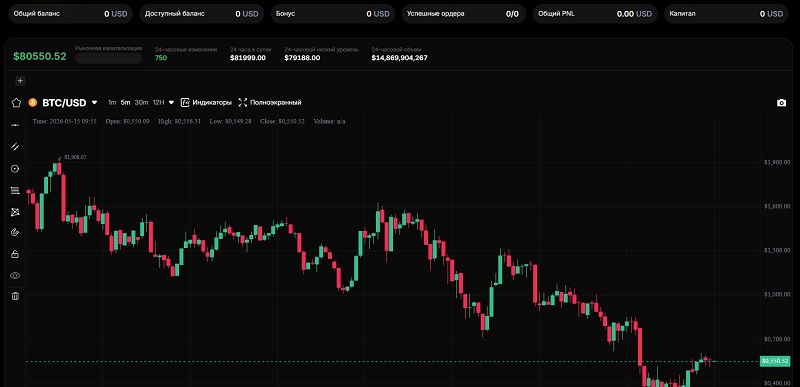
Task: Select the Fibonacci levels drawing tool
Action: 15,190
